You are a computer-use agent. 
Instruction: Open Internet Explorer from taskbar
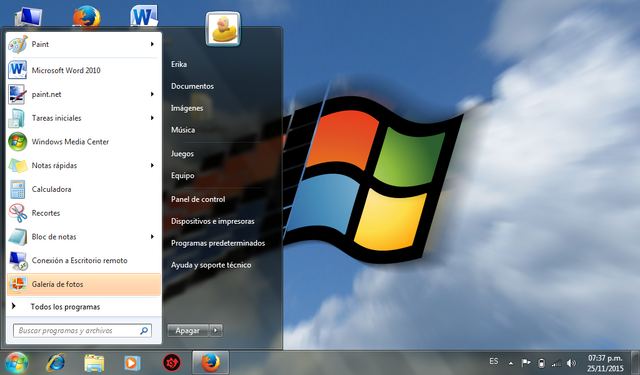[56, 362]
